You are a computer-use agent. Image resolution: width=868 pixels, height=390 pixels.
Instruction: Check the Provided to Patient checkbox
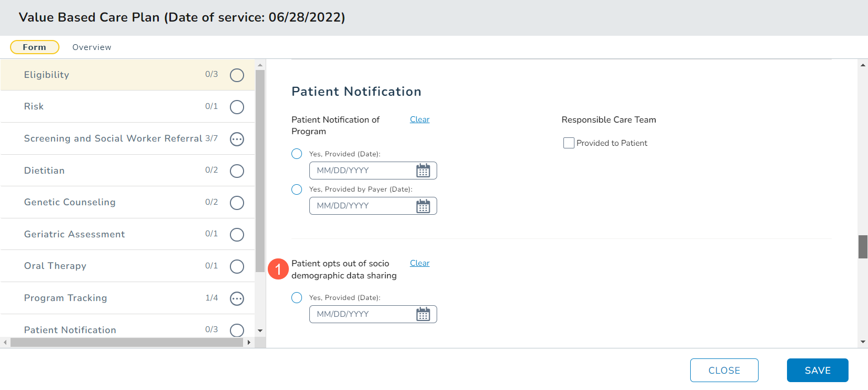pyautogui.click(x=569, y=143)
